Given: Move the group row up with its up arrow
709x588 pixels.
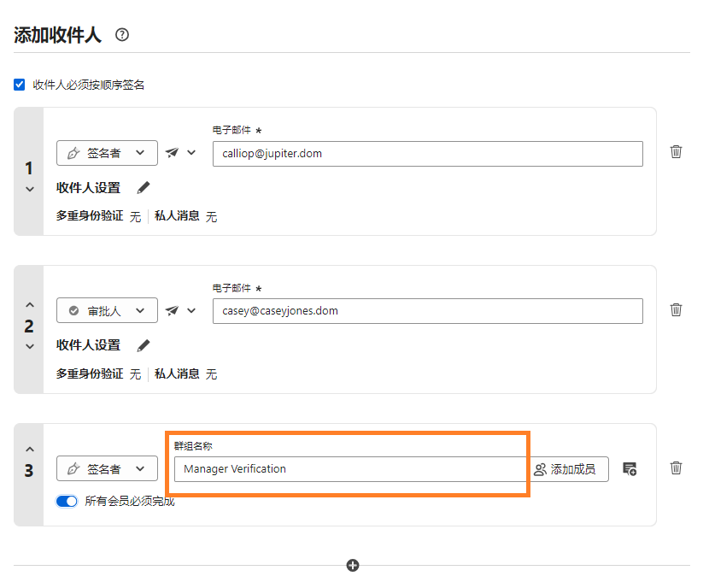Looking at the screenshot, I should pos(28,448).
